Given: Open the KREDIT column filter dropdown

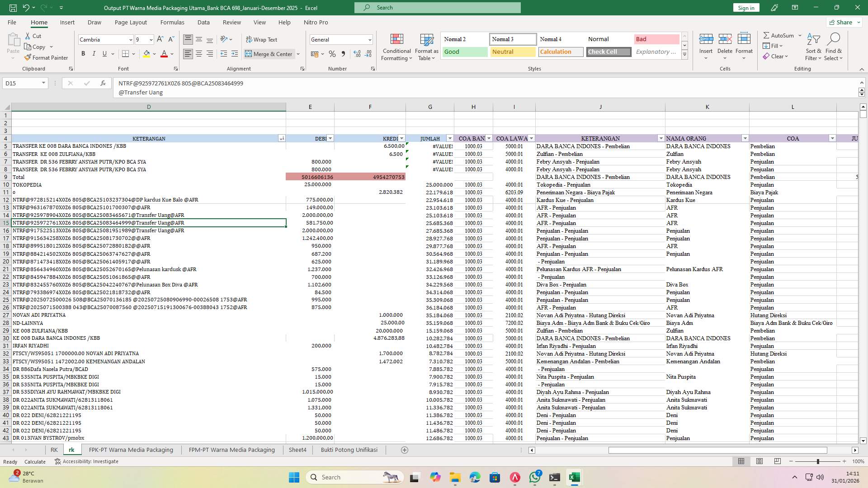Looking at the screenshot, I should click(401, 138).
